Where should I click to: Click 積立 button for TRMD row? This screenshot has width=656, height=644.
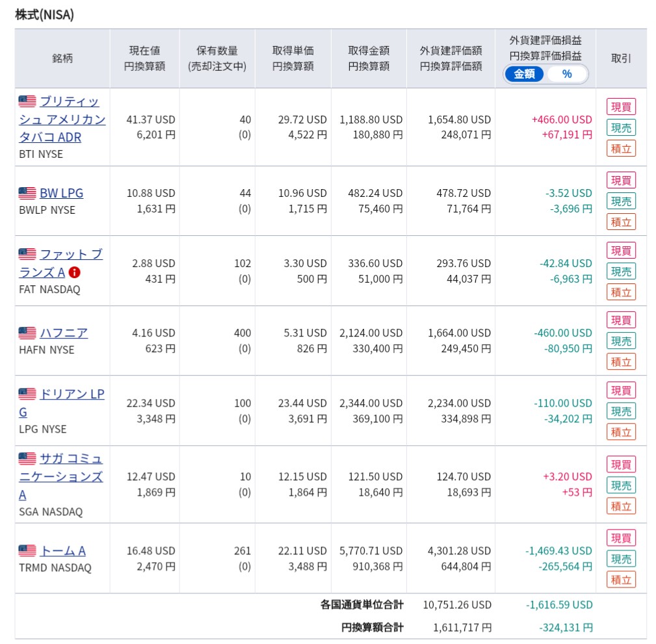(x=621, y=580)
